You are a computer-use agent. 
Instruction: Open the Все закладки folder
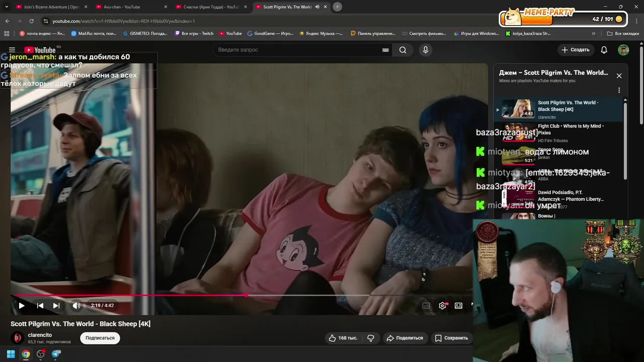click(x=623, y=34)
